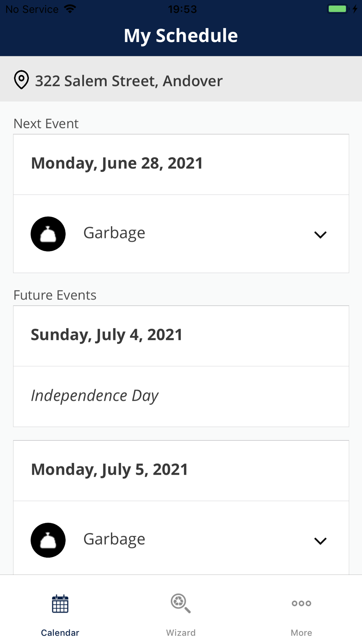Tap the My Schedule title
This screenshot has height=644, width=362.
[x=181, y=35]
